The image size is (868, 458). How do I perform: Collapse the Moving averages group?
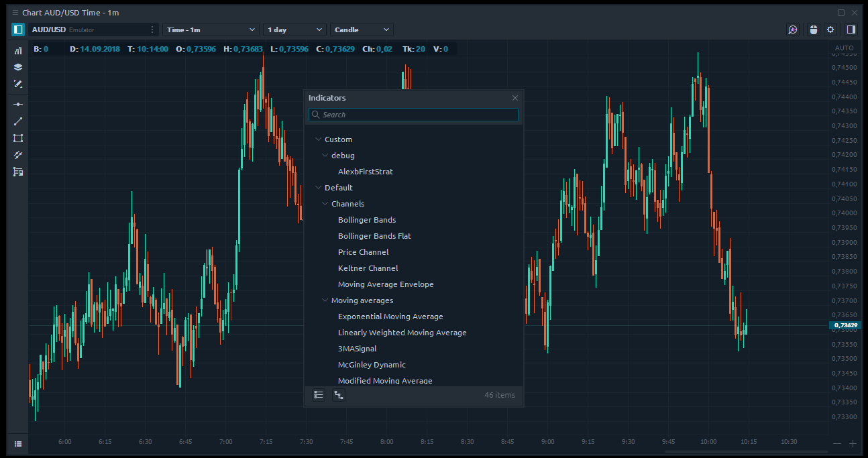325,300
